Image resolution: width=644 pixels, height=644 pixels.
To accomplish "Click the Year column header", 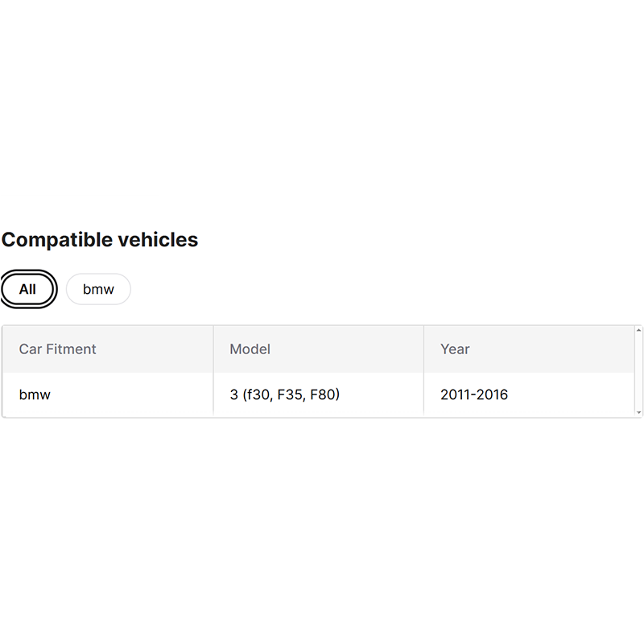I will coord(455,349).
